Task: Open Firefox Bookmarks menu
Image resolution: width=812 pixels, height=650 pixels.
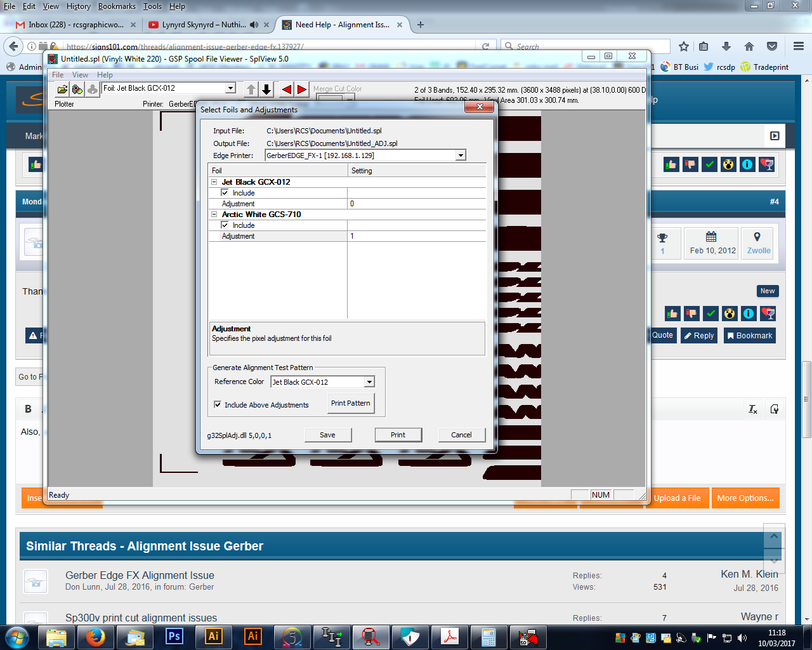Action: click(x=117, y=6)
